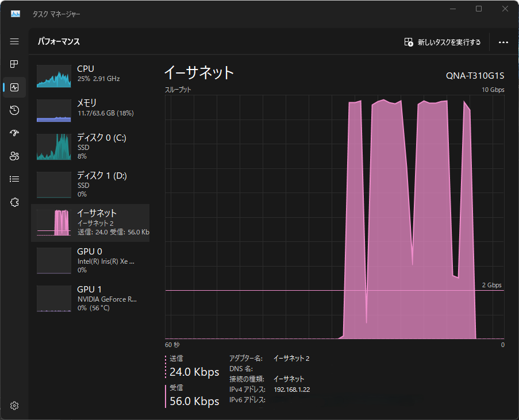Select the イーサネット 2 network item
The height and width of the screenshot is (420, 519).
click(x=90, y=223)
